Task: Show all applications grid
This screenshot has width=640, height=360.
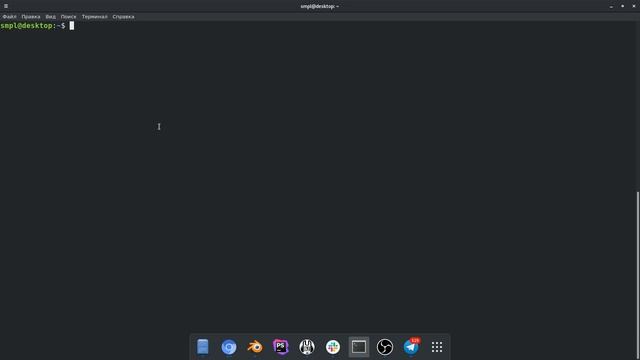Action: [437, 347]
